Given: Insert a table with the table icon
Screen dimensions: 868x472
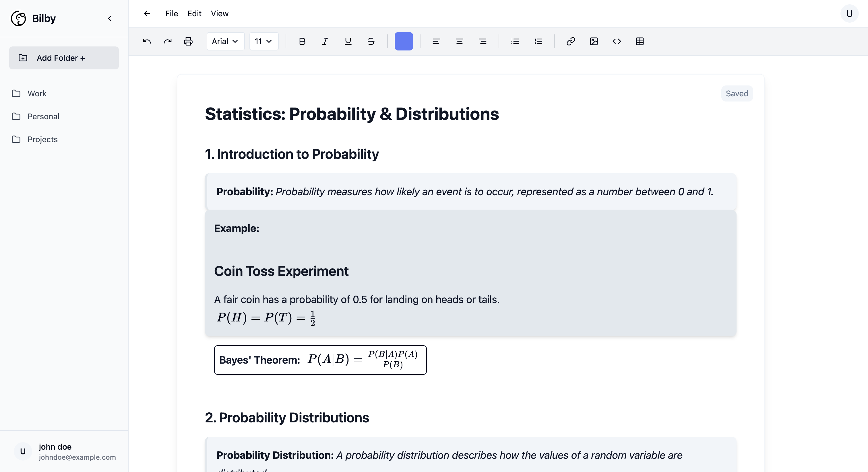Looking at the screenshot, I should (x=640, y=41).
